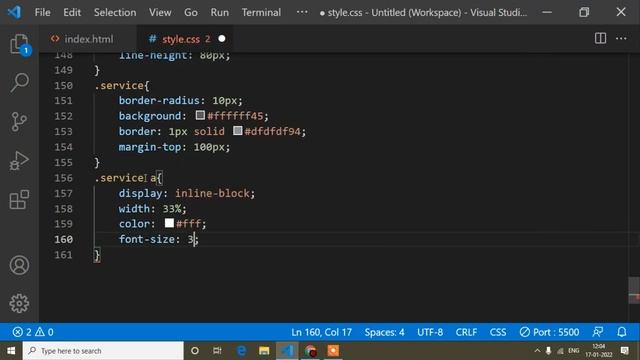Click ENG language indicator
Screen dimensions: 640x360
coord(573,351)
